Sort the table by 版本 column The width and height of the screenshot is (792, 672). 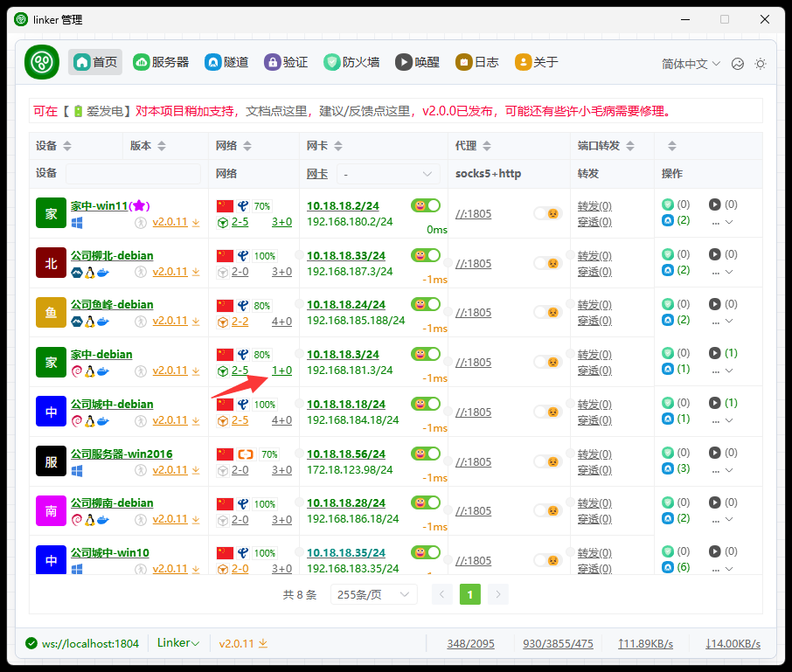click(162, 146)
